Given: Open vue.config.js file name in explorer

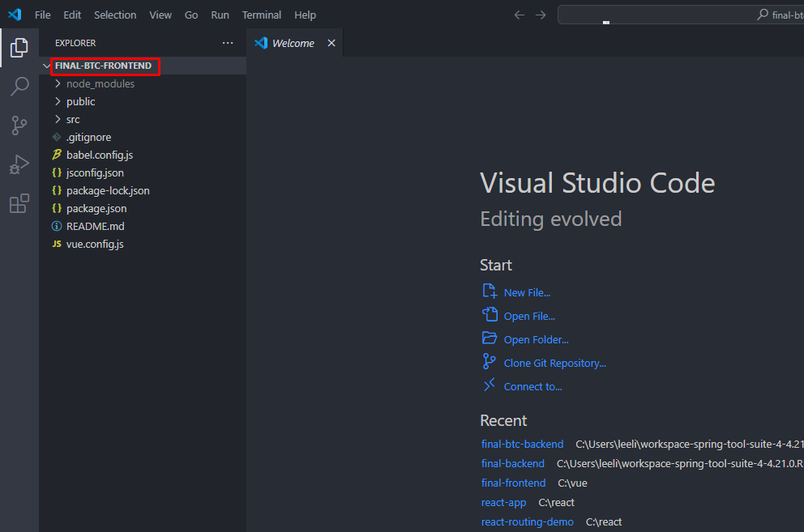Looking at the screenshot, I should pos(95,244).
